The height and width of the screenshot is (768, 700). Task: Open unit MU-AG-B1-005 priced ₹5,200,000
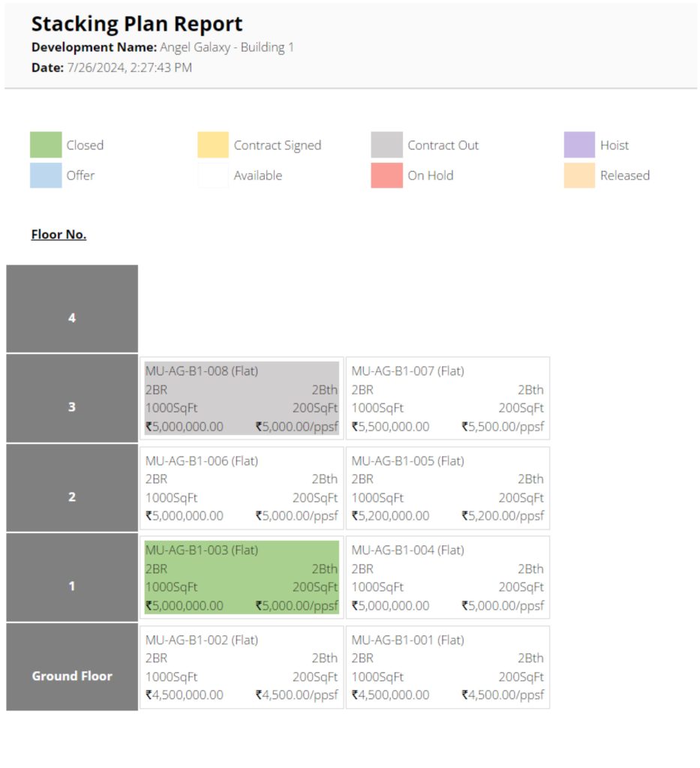coord(447,488)
